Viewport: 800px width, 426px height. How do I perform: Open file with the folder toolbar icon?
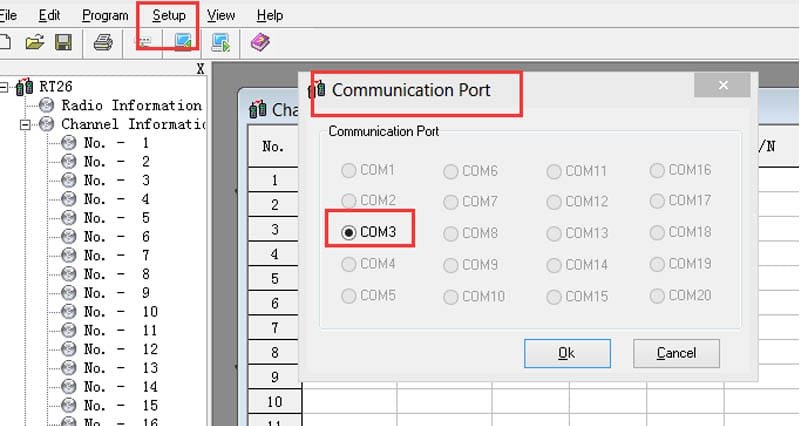[x=35, y=42]
